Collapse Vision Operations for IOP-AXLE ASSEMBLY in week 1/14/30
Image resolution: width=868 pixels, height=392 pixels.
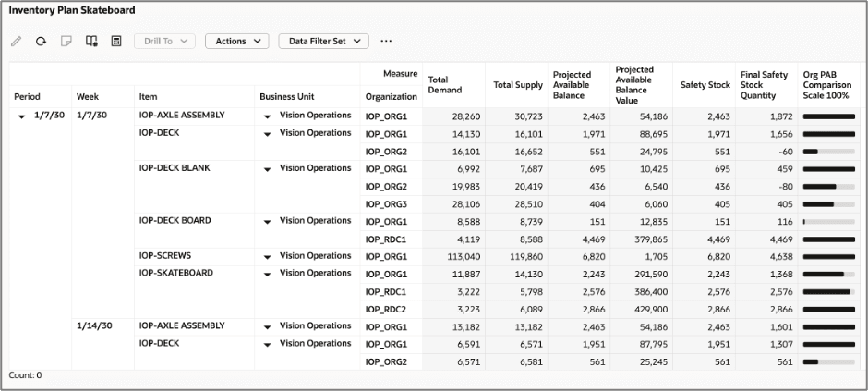(268, 327)
